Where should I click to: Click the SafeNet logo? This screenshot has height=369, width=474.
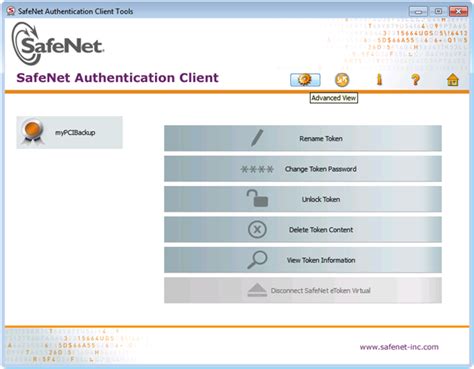click(58, 44)
